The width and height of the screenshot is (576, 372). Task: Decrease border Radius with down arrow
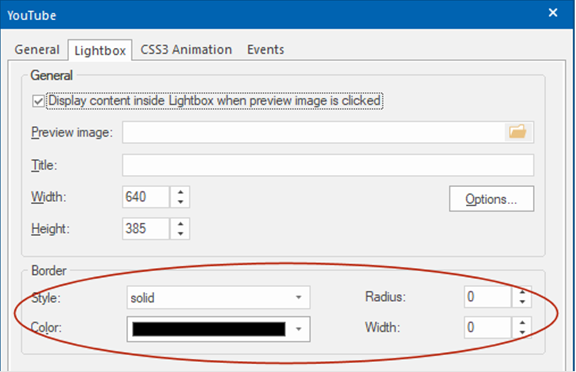click(522, 301)
